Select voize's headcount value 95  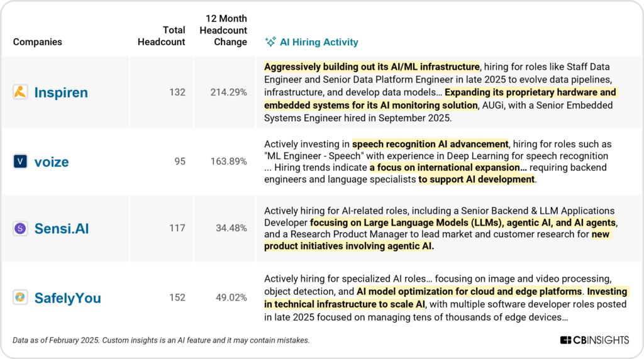[180, 162]
